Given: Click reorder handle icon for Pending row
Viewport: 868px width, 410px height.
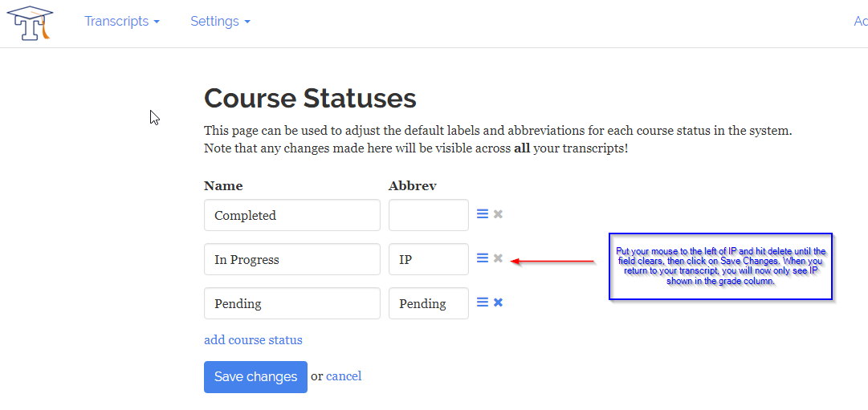Looking at the screenshot, I should pos(483,302).
